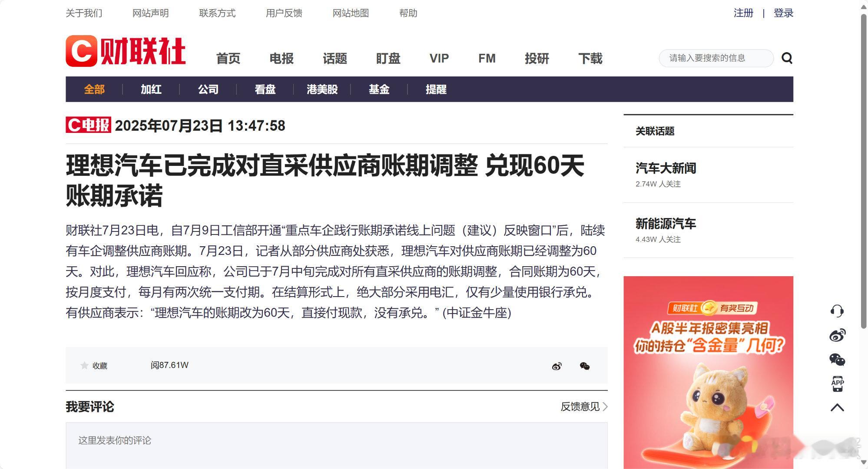
Task: Switch to 港美股 tab
Action: 322,89
